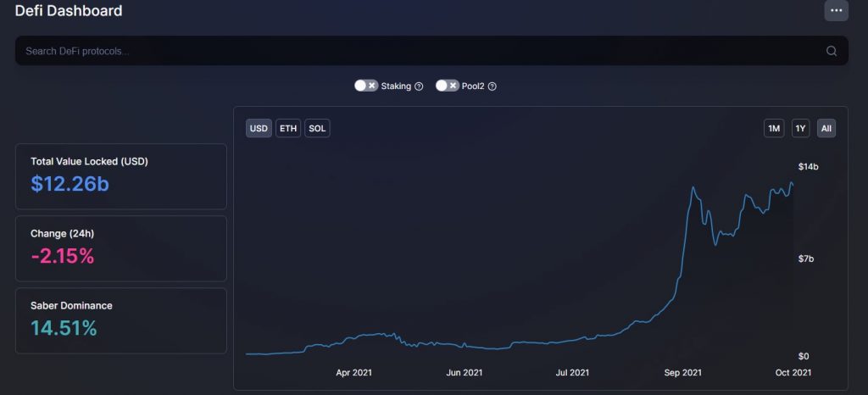The image size is (868, 395).
Task: Click the Staking help question icon
Action: [x=419, y=86]
